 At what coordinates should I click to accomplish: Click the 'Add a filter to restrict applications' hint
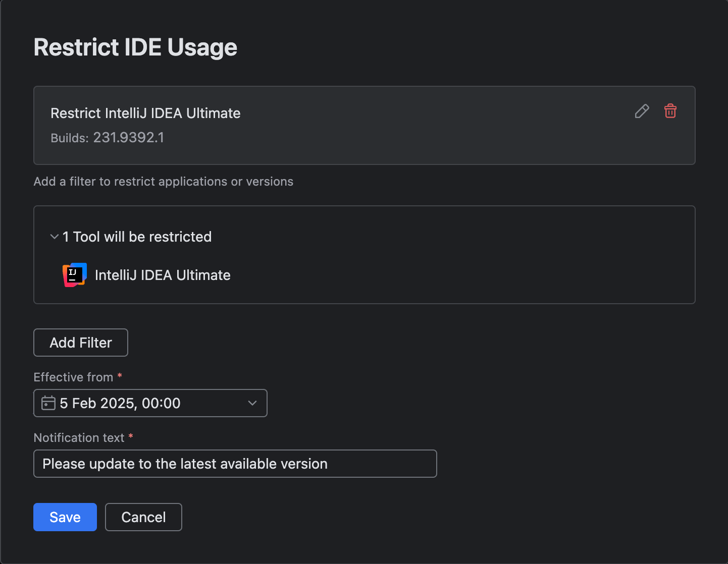tap(164, 182)
